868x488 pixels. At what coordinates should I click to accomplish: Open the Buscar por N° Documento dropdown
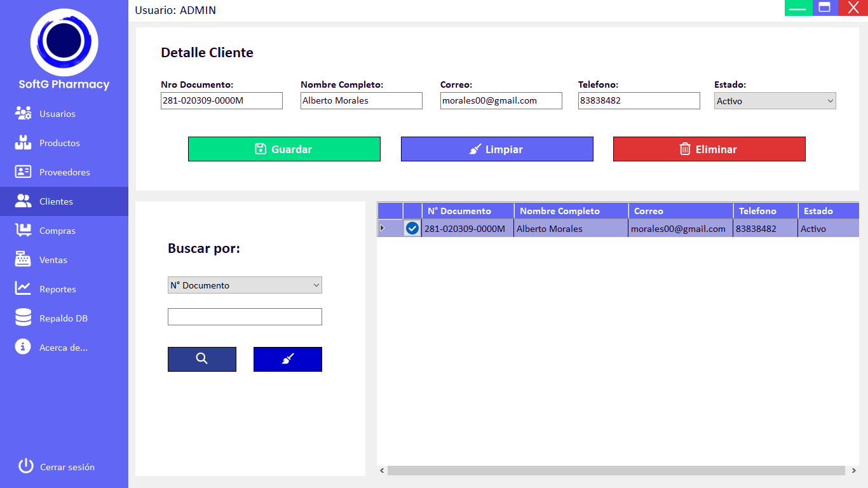(x=245, y=285)
